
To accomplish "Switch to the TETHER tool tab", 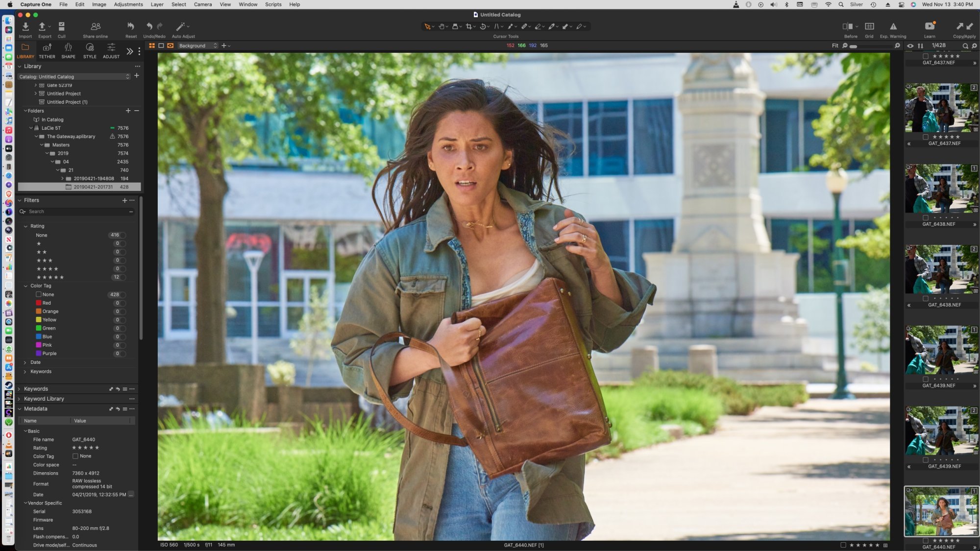I will coord(47,50).
